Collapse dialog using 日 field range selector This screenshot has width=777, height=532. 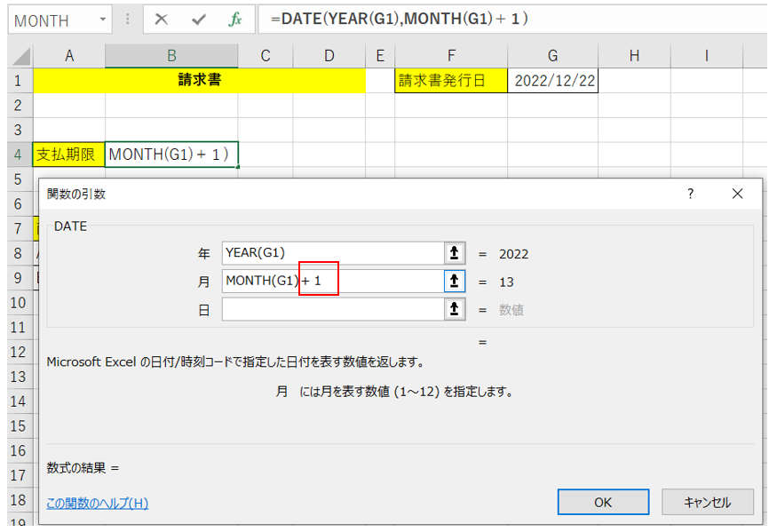click(x=455, y=309)
